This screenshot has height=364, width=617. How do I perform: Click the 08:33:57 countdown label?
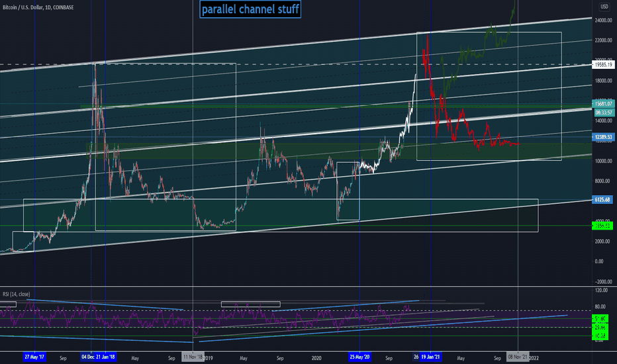[x=603, y=113]
